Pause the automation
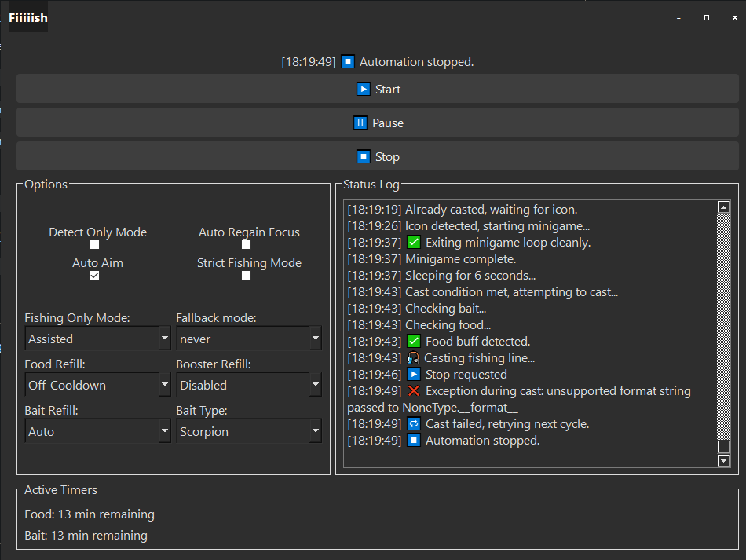Screen dimensions: 746x560 tap(377, 123)
